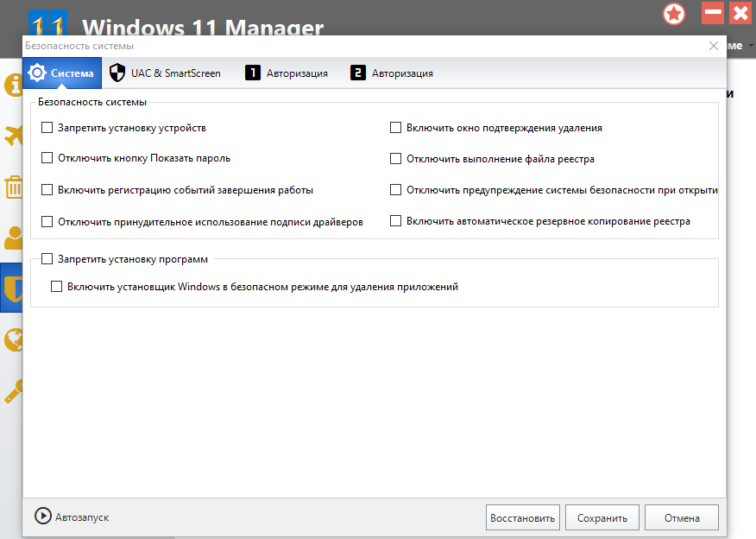Toggle Отключить предупреждение системы безопасности checkbox
Image resolution: width=756 pixels, height=539 pixels.
[x=395, y=190]
